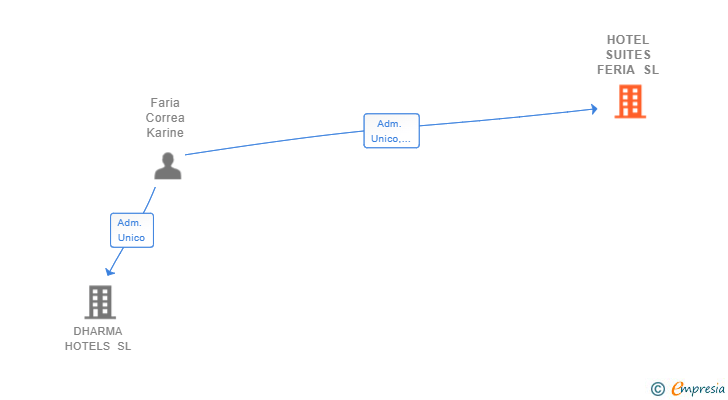Click the Empresia logo
This screenshot has width=728, height=400.
coord(698,389)
